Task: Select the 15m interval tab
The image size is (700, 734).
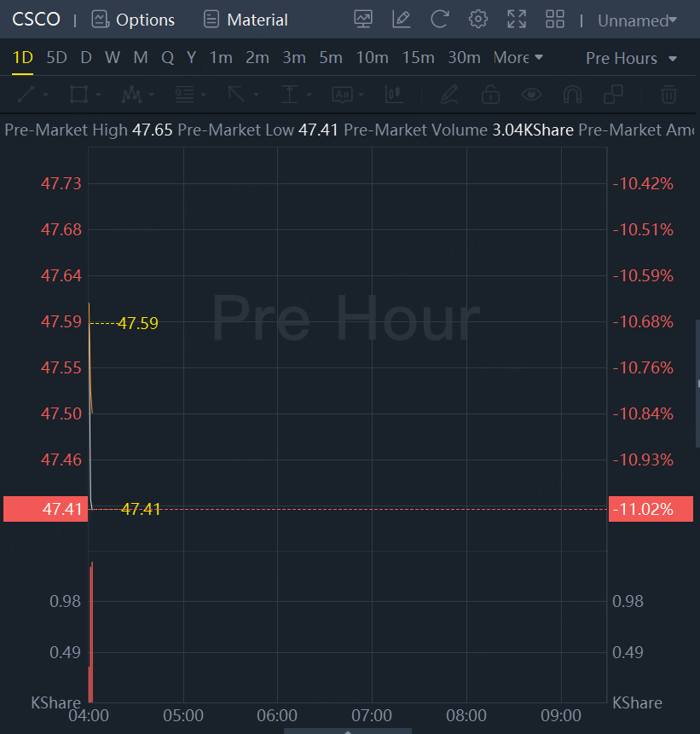Action: [418, 57]
